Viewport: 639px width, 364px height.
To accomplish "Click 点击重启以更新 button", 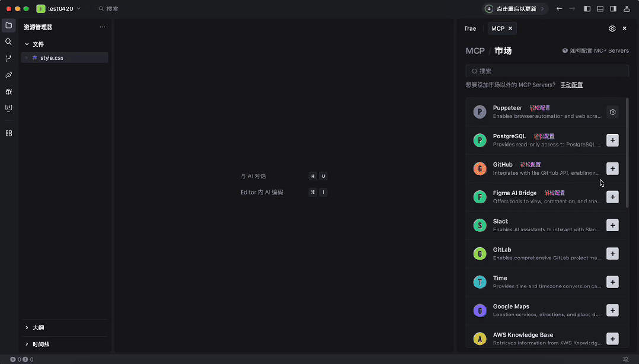I will [x=516, y=8].
